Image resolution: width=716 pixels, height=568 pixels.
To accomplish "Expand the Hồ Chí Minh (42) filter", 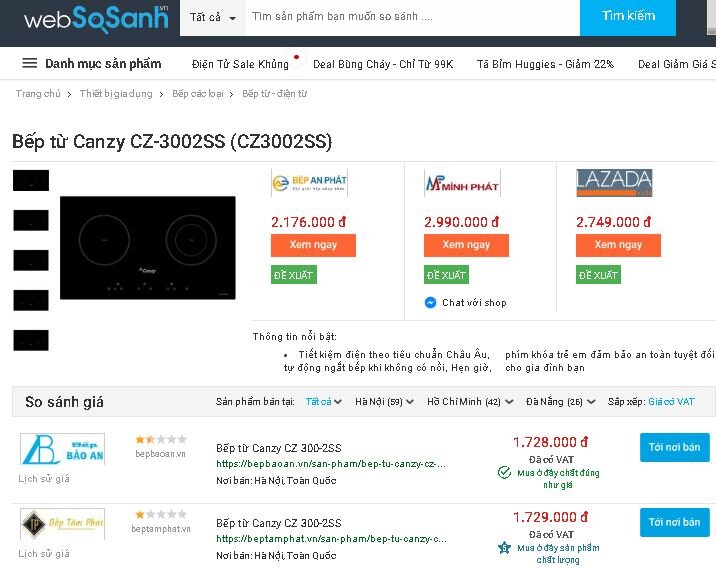I will pyautogui.click(x=470, y=401).
